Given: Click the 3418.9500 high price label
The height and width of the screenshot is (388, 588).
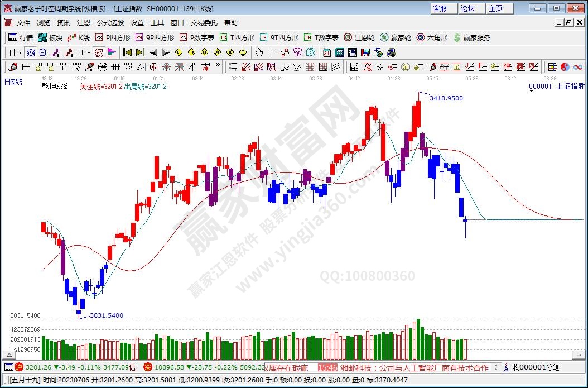Looking at the screenshot, I should (x=446, y=98).
